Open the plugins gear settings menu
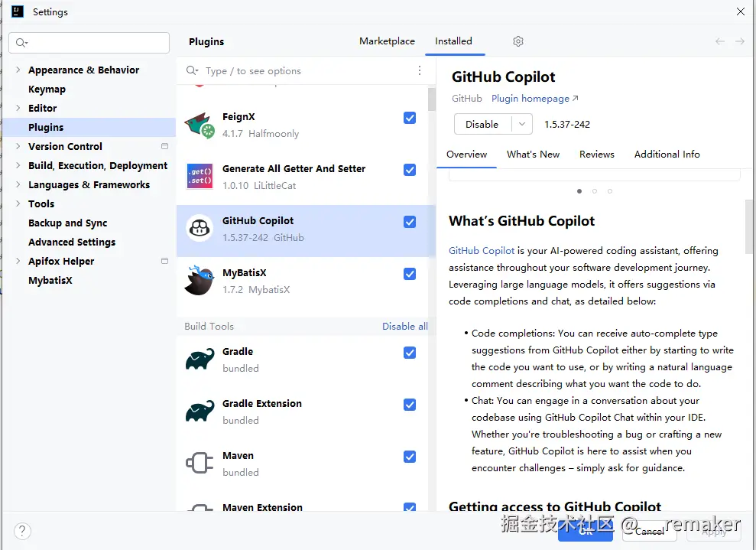This screenshot has height=550, width=756. point(518,41)
